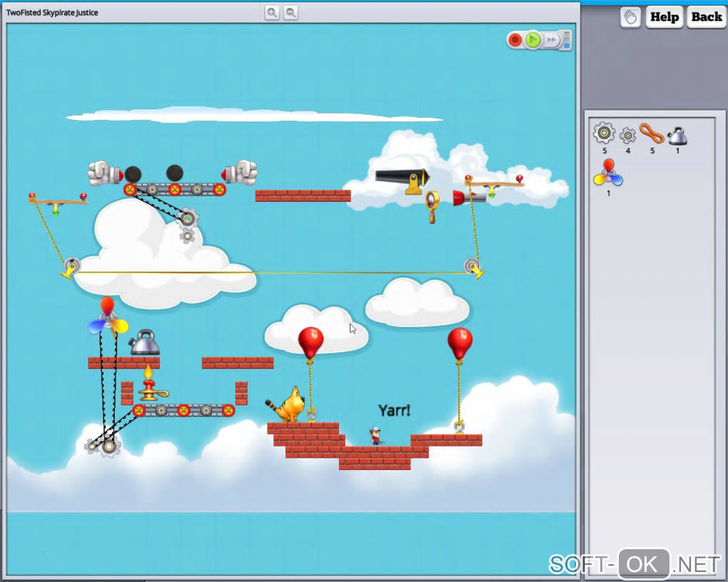
Task: Select the brick ledge right of the kettle
Action: pos(238,362)
